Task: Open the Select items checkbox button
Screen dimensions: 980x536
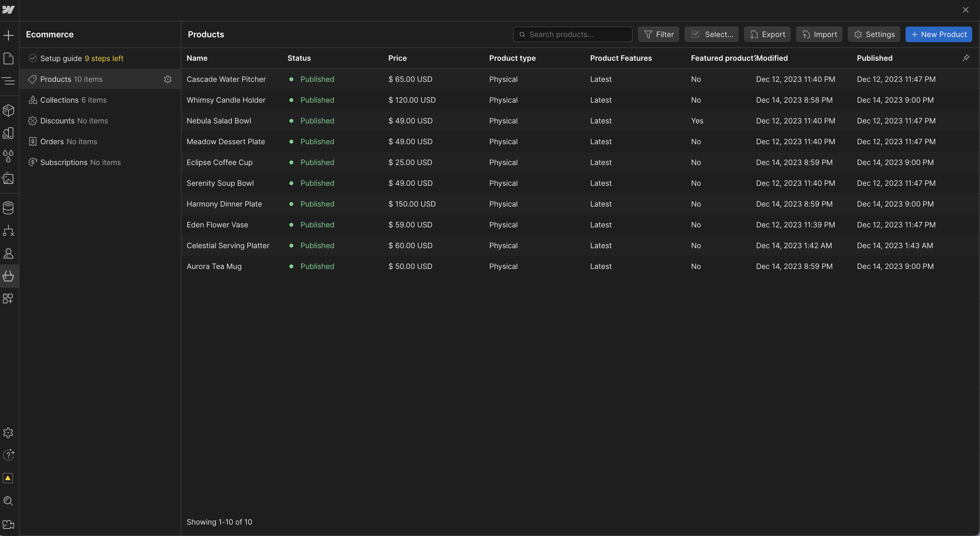Action: pyautogui.click(x=711, y=34)
